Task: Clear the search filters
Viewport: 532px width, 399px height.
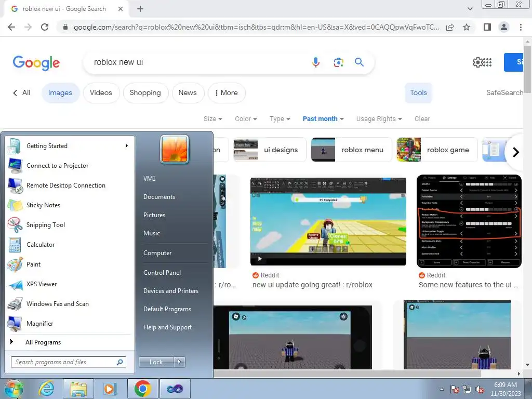Action: 422,119
